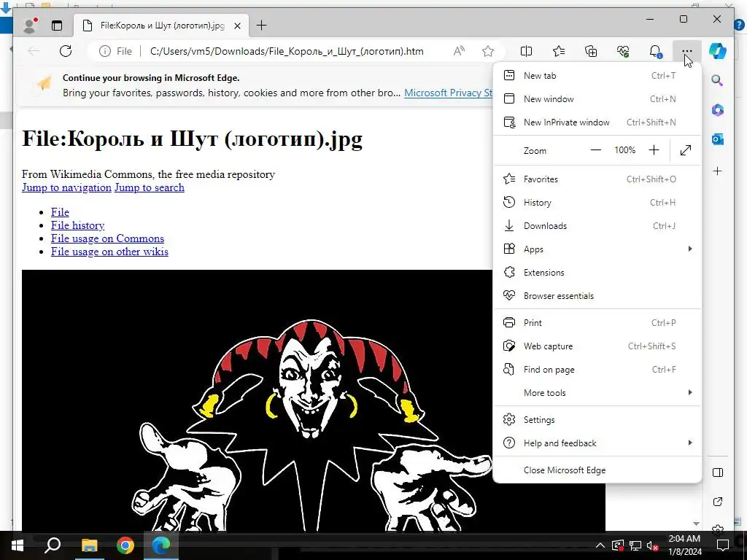Select Print from the menu
The width and height of the screenshot is (747, 560).
tap(597, 323)
